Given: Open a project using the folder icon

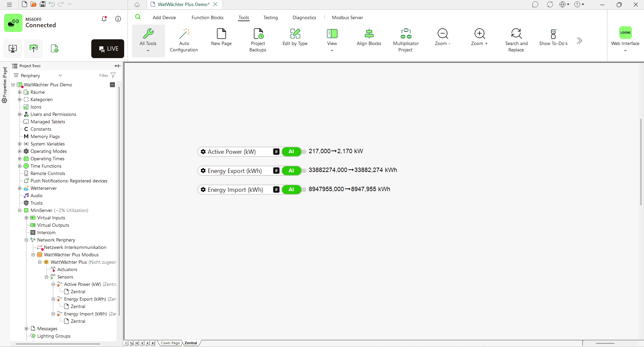Looking at the screenshot, I should coord(33,4).
